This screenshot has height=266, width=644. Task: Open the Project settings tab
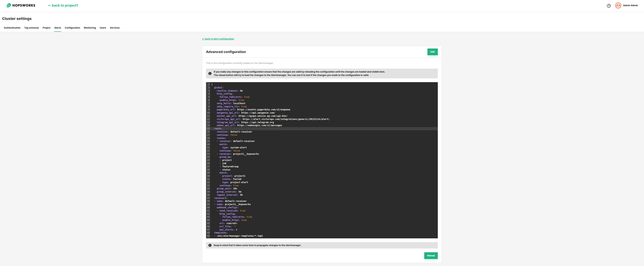pyautogui.click(x=46, y=28)
